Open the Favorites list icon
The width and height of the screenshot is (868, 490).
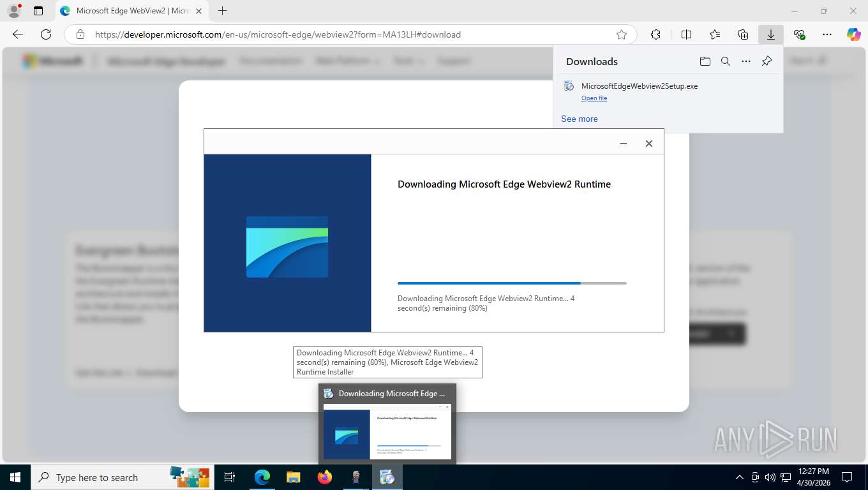(715, 34)
